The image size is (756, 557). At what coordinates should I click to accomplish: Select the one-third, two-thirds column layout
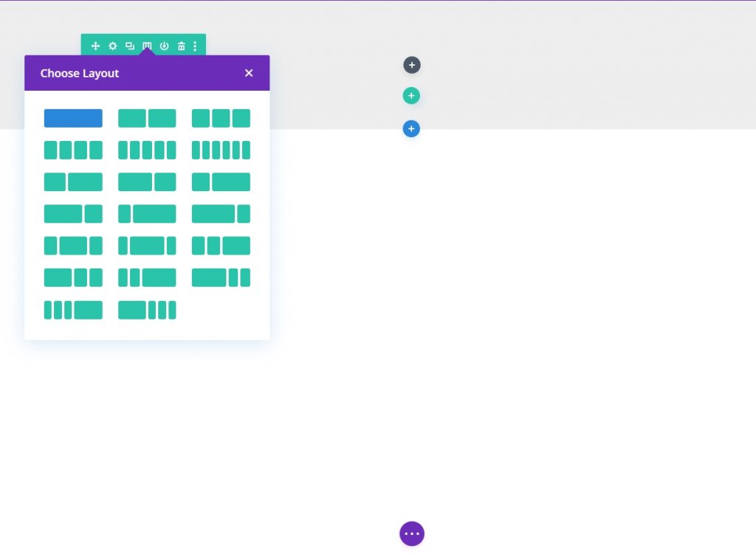coord(221,181)
